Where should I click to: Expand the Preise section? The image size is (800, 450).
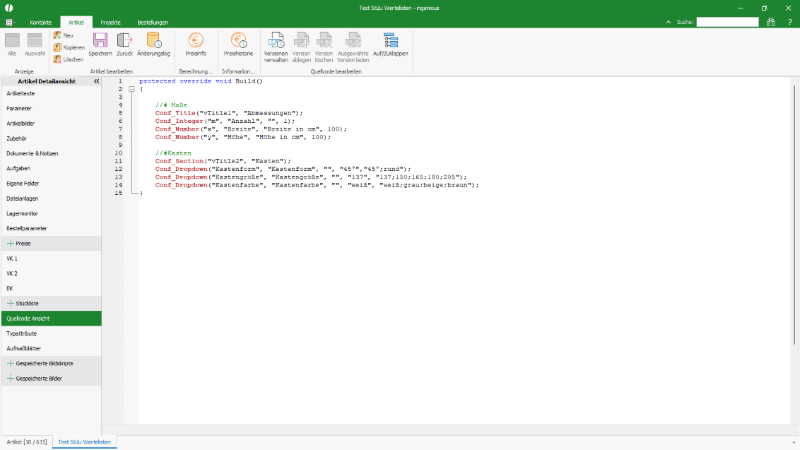pos(11,243)
